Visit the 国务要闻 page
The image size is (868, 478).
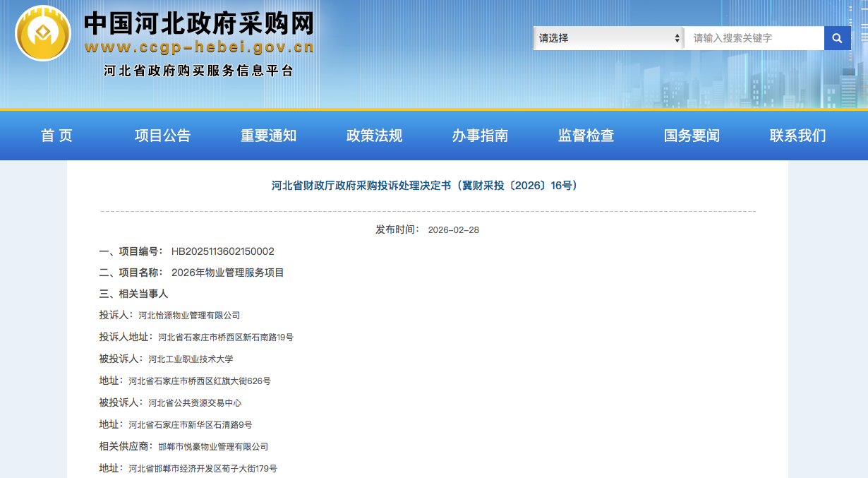(x=691, y=136)
